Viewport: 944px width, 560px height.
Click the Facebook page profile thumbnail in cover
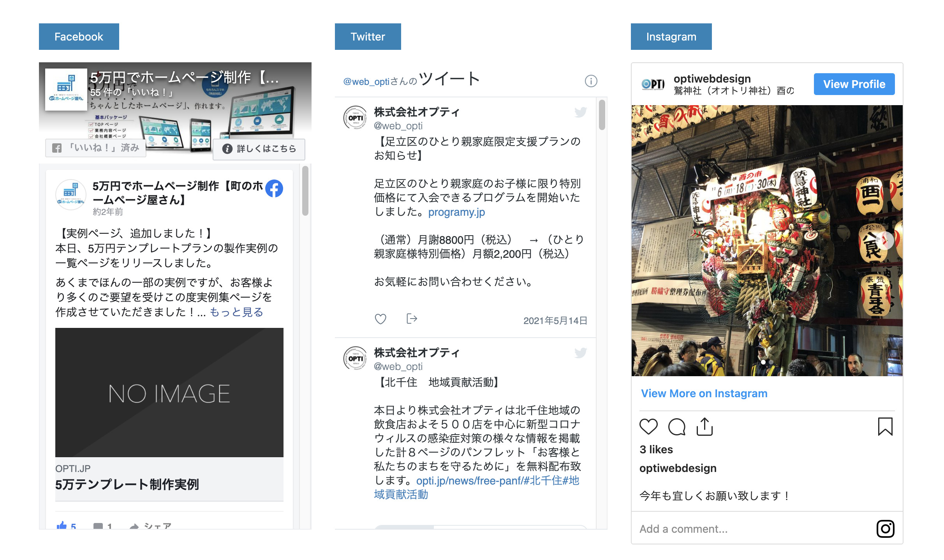click(x=66, y=90)
